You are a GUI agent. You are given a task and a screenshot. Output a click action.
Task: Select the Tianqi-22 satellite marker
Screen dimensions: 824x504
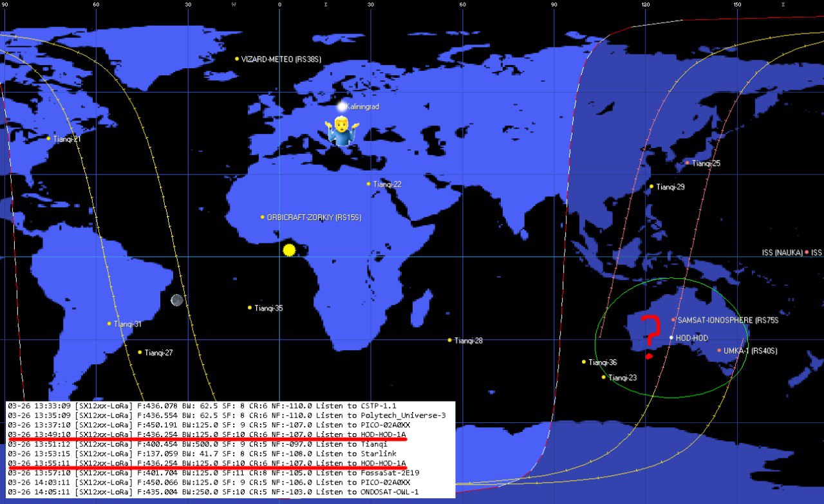pos(369,183)
